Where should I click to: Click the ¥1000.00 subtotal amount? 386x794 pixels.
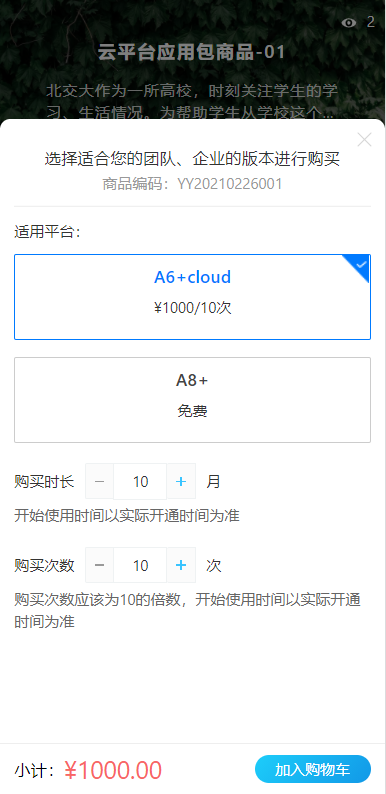113,770
